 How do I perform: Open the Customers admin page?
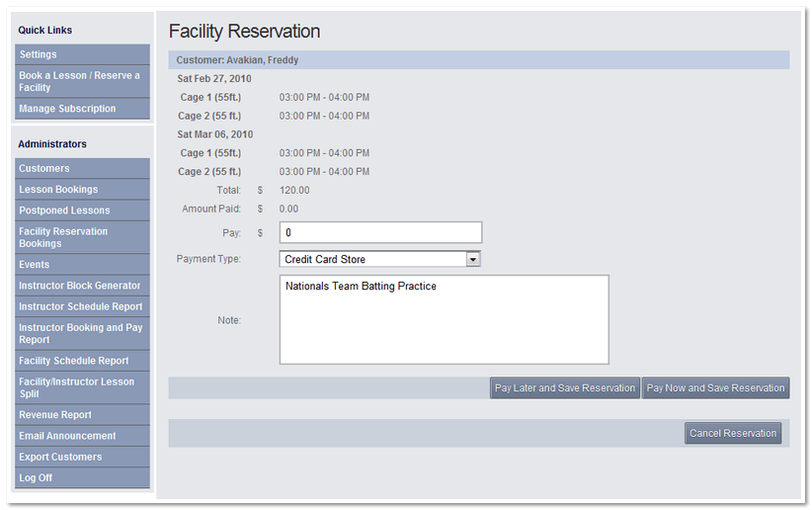(x=82, y=168)
